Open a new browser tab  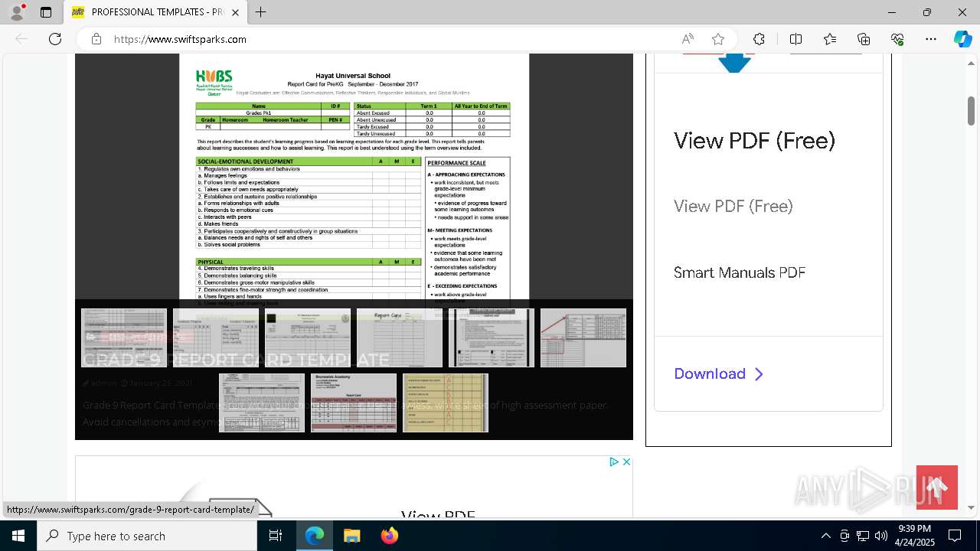point(261,12)
